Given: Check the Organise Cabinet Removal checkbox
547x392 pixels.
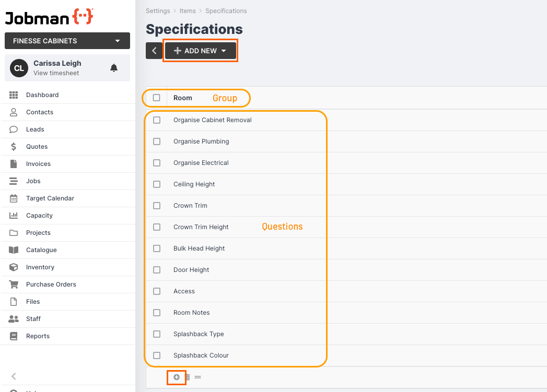Looking at the screenshot, I should [157, 120].
